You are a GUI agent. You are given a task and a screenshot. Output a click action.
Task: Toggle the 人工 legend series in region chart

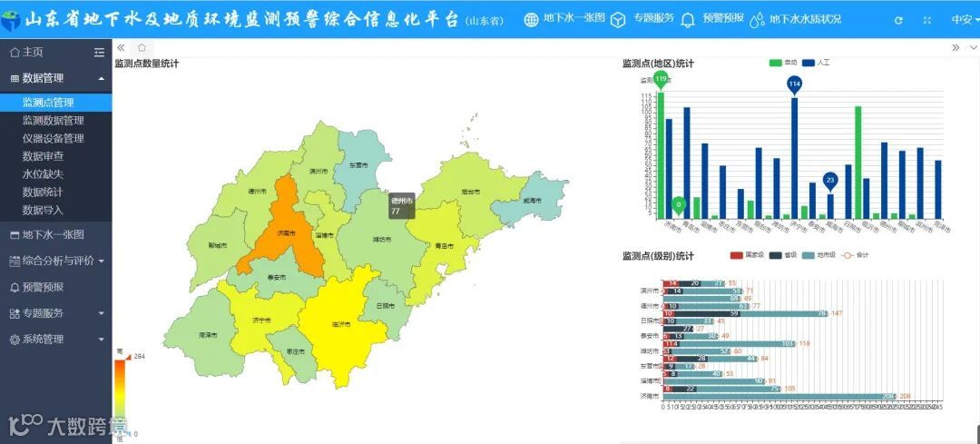pyautogui.click(x=816, y=63)
